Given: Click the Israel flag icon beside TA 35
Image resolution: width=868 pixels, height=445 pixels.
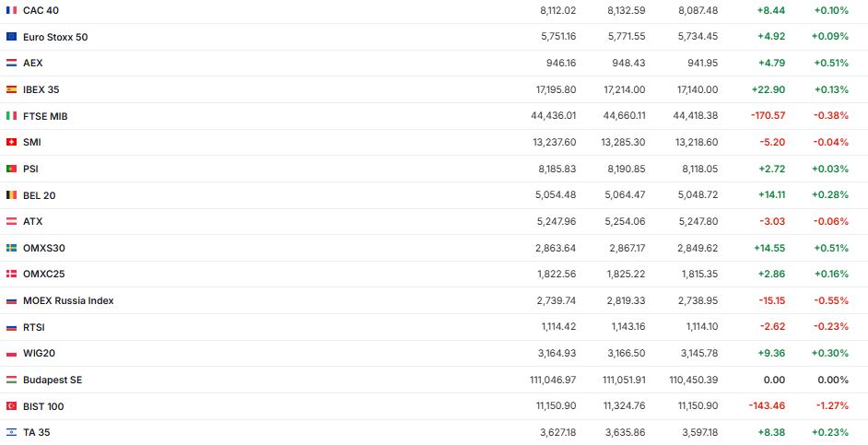Looking at the screenshot, I should (11, 432).
